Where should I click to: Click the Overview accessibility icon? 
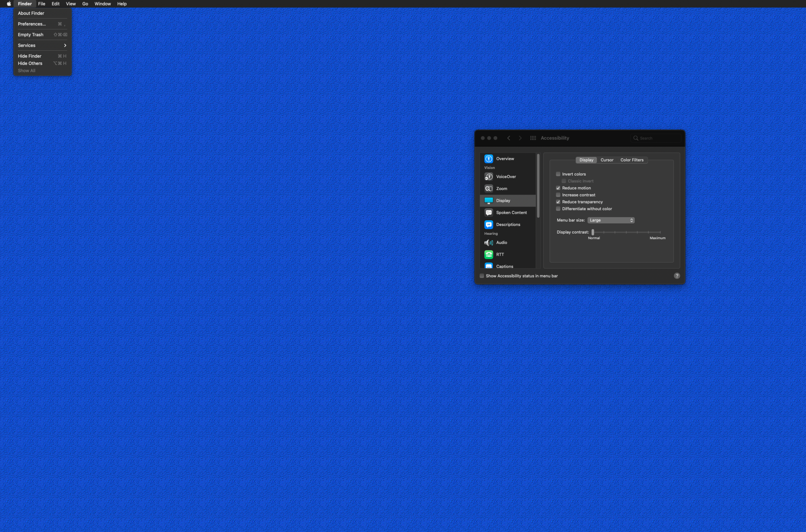pos(488,159)
